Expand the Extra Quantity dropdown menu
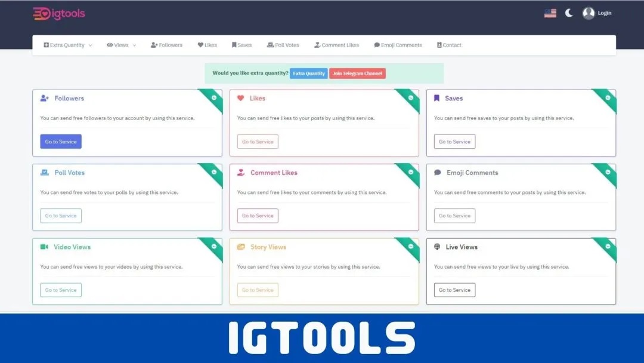 click(68, 45)
